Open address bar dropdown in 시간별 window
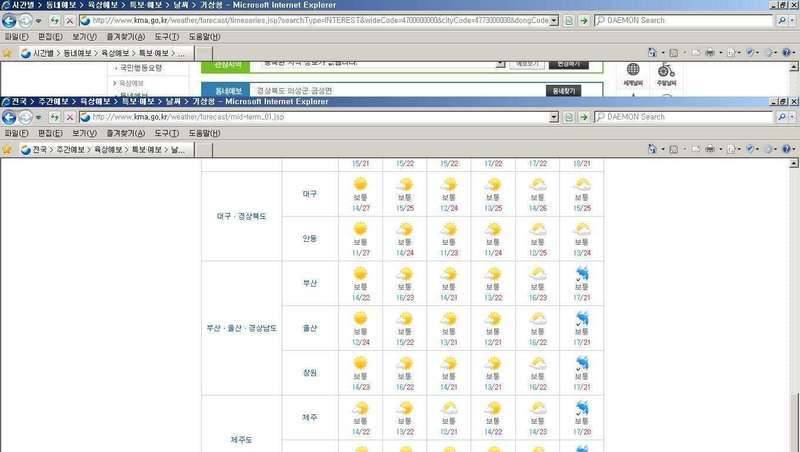The width and height of the screenshot is (800, 452). 554,20
